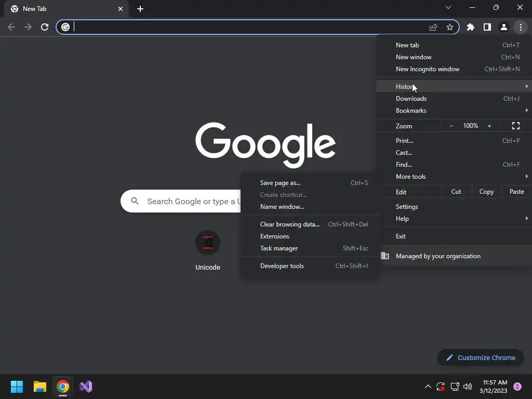
Task: Select New Incognito window
Action: (454, 69)
